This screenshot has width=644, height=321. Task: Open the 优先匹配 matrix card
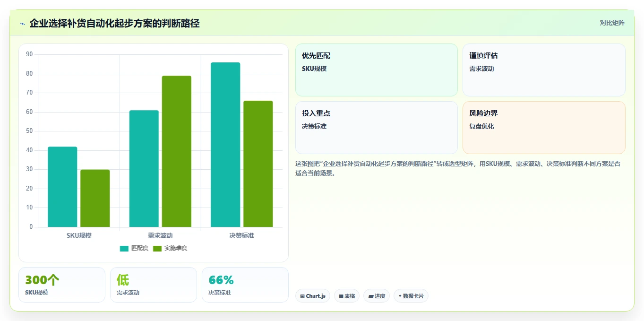click(x=377, y=70)
